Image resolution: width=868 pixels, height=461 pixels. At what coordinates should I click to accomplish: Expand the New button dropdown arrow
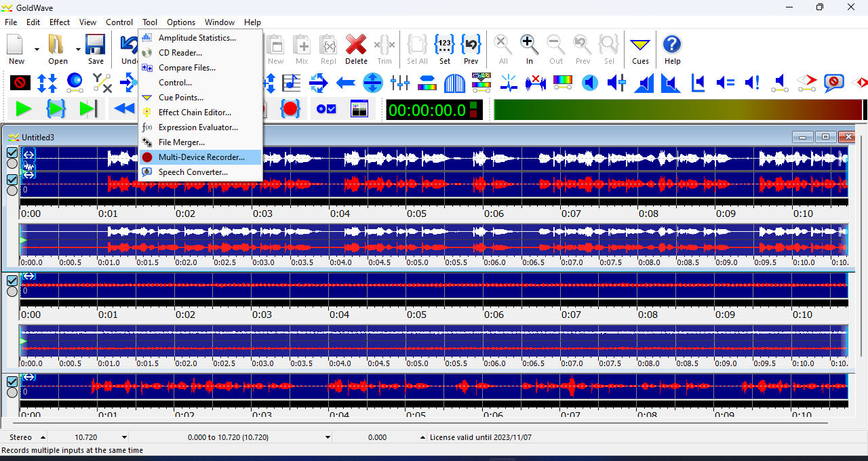(36, 49)
